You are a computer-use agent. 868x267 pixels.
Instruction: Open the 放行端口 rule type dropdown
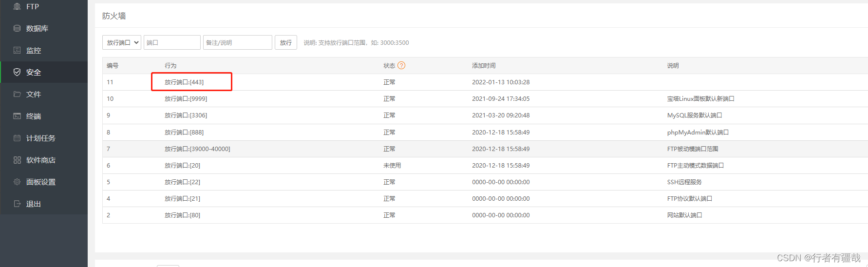point(122,42)
